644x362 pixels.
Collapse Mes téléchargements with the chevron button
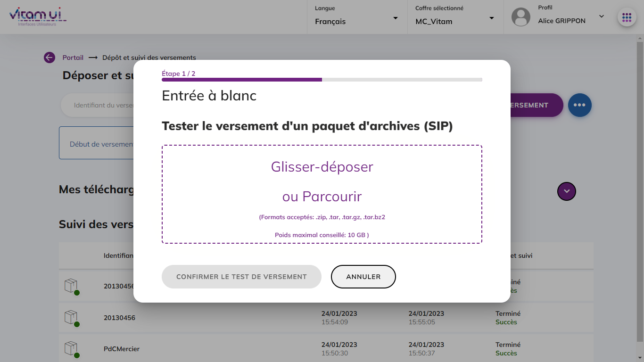[x=566, y=191]
